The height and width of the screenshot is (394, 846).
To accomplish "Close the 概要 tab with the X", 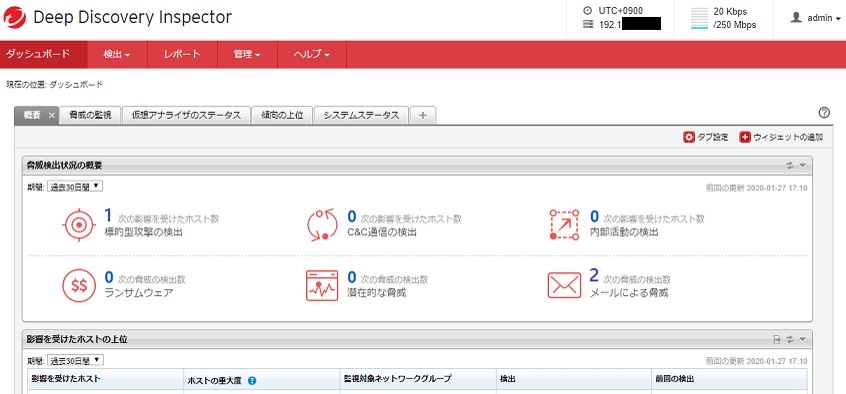I will 51,116.
